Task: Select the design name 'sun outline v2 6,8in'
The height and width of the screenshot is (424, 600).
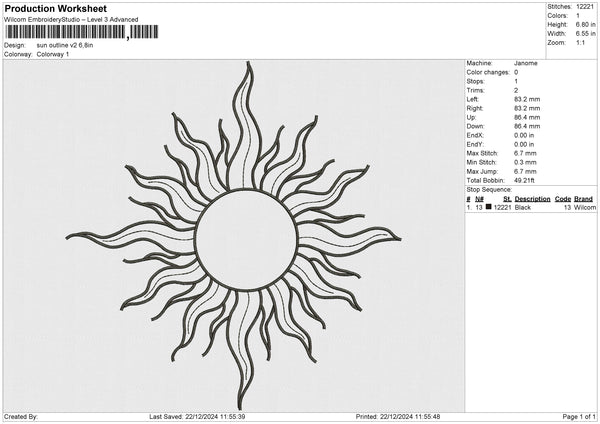Action: pos(65,45)
